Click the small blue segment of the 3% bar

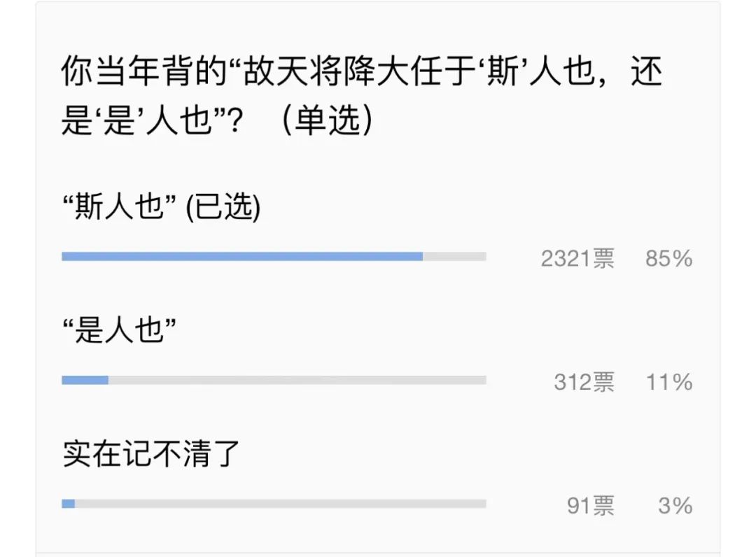[68, 504]
